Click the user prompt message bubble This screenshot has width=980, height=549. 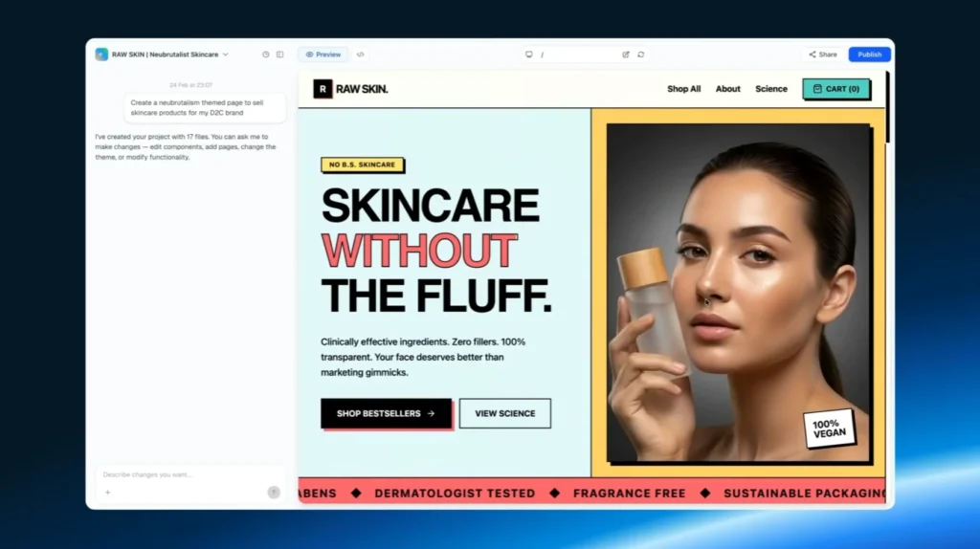[x=205, y=107]
